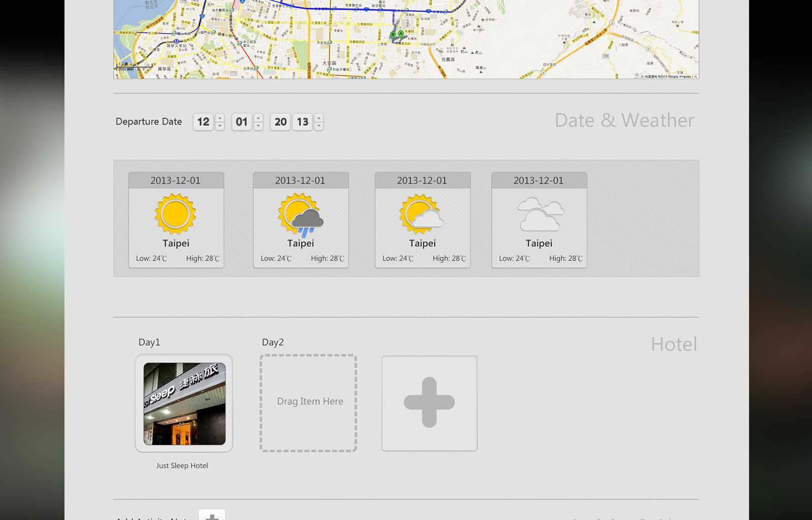Click map marker B
The width and height of the screenshot is (812, 520).
(392, 35)
